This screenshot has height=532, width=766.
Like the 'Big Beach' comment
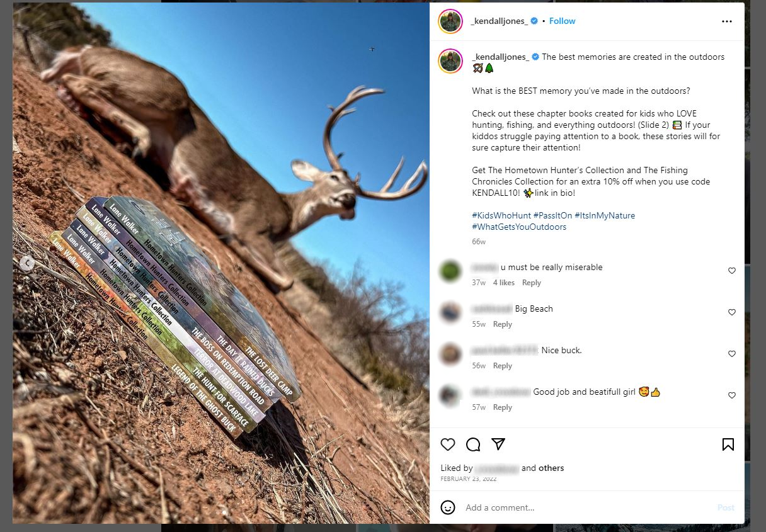point(732,312)
